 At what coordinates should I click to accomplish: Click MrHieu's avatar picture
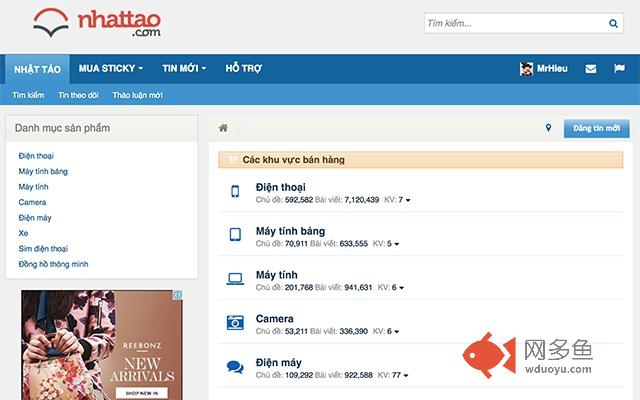point(526,69)
